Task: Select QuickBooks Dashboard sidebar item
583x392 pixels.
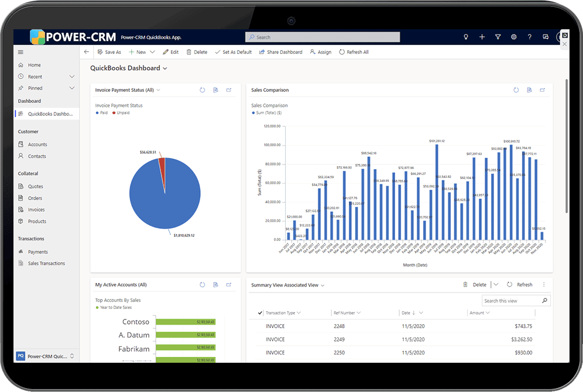Action: [46, 114]
